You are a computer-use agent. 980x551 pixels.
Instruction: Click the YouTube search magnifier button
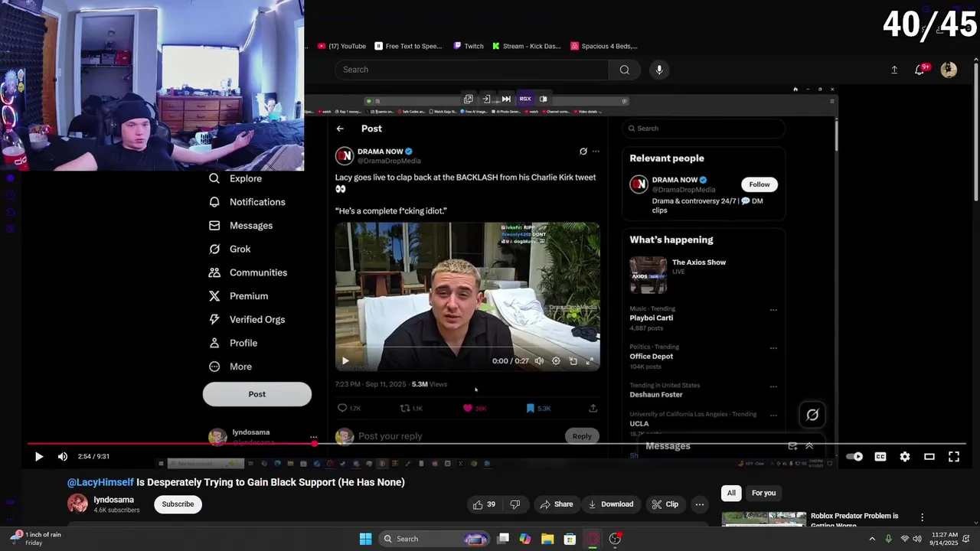pyautogui.click(x=625, y=70)
